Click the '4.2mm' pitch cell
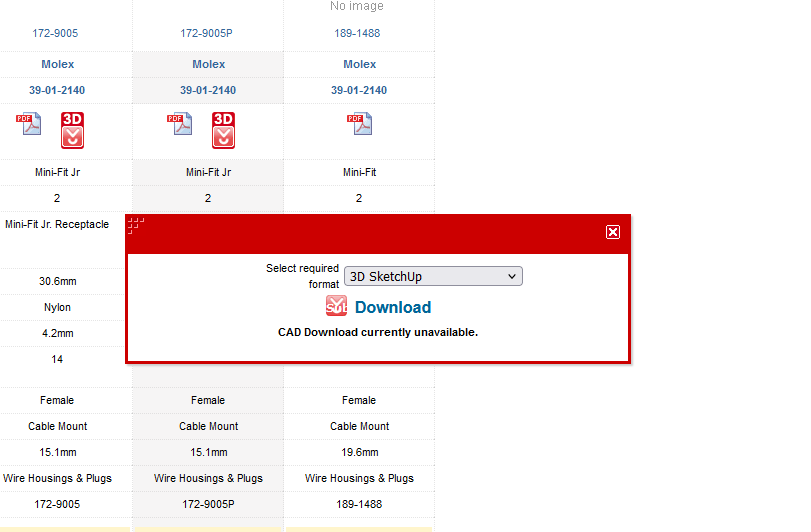The width and height of the screenshot is (811, 532). [57, 333]
